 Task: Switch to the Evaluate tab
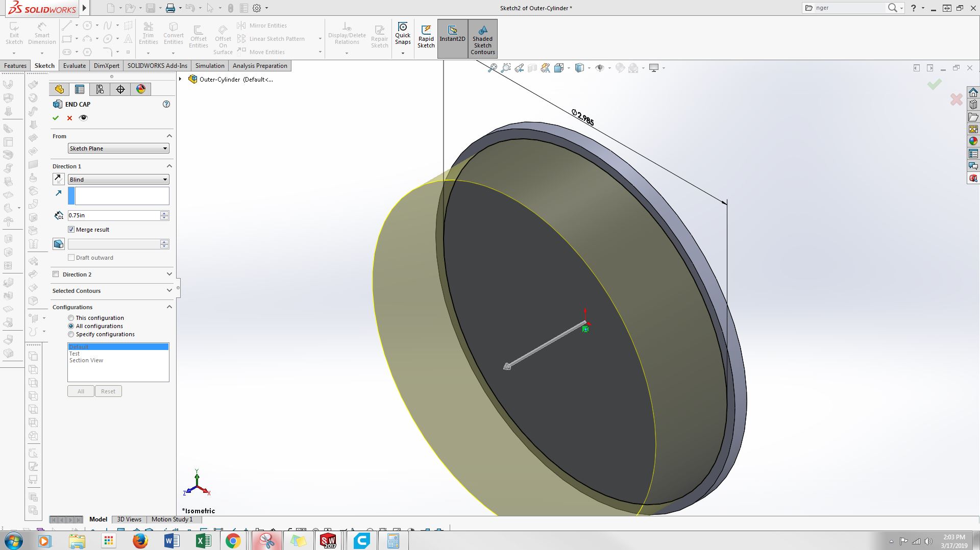[x=75, y=66]
